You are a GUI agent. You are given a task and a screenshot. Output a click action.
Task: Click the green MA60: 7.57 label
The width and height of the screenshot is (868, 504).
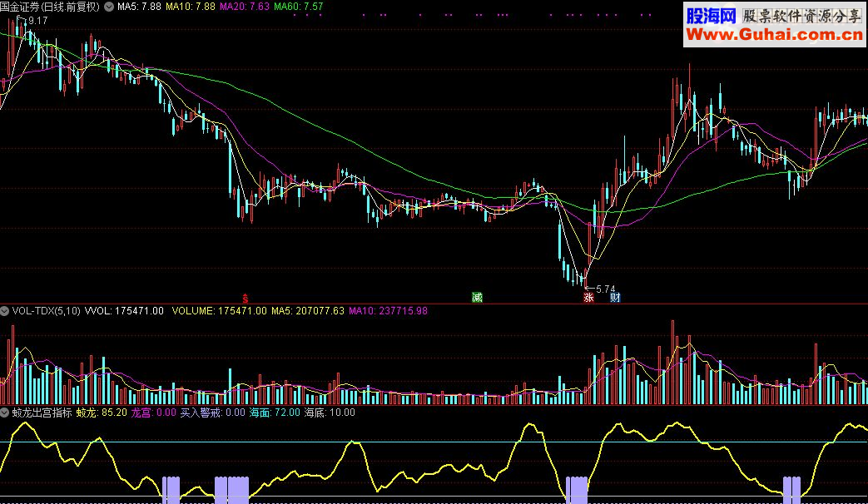299,7
